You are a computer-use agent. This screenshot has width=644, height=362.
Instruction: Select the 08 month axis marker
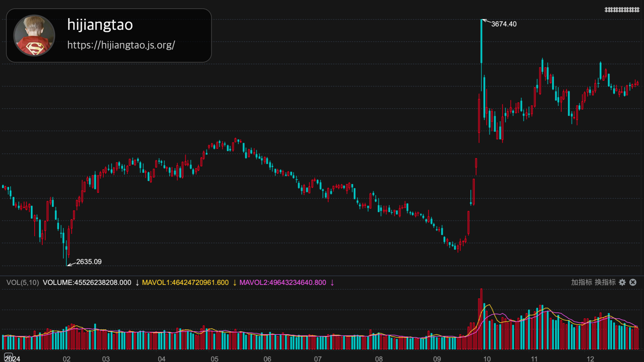point(379,359)
